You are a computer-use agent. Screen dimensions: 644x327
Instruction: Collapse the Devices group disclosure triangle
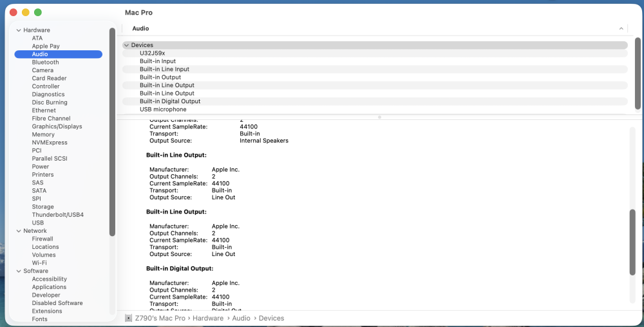point(126,45)
